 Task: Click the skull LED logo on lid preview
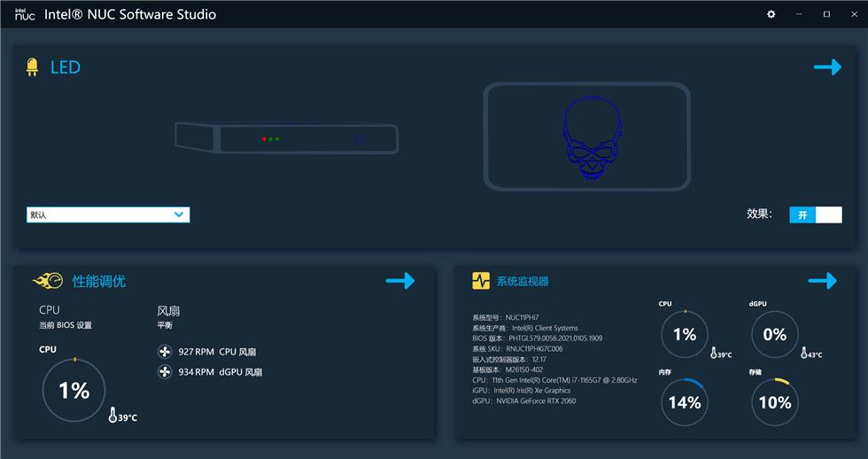(592, 138)
